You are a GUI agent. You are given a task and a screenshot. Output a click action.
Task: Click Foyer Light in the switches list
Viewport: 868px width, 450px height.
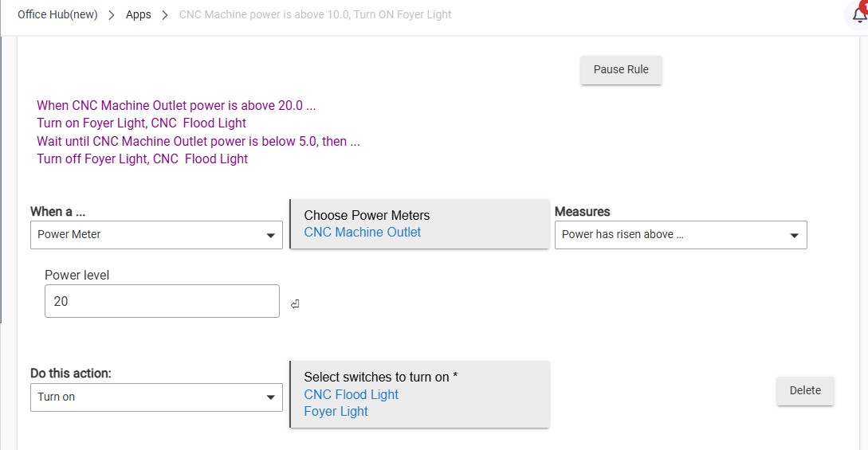[x=336, y=412]
